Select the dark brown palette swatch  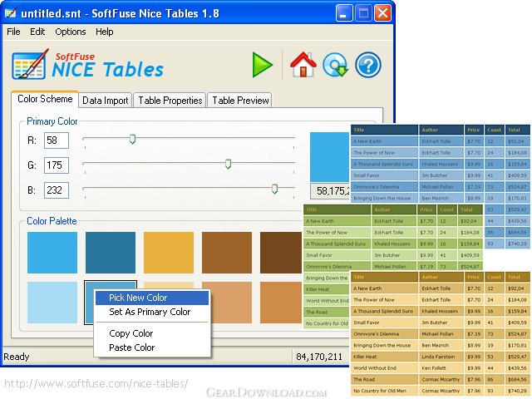click(281, 253)
